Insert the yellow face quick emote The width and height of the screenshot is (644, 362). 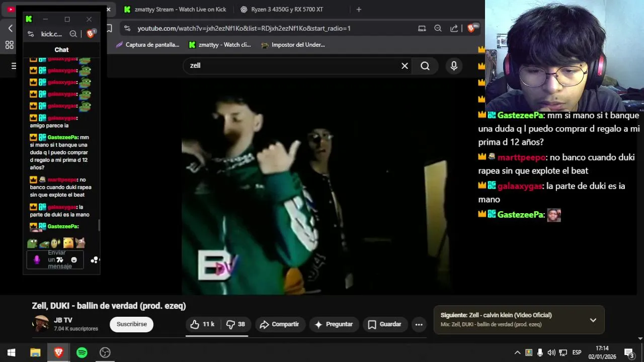point(68,243)
